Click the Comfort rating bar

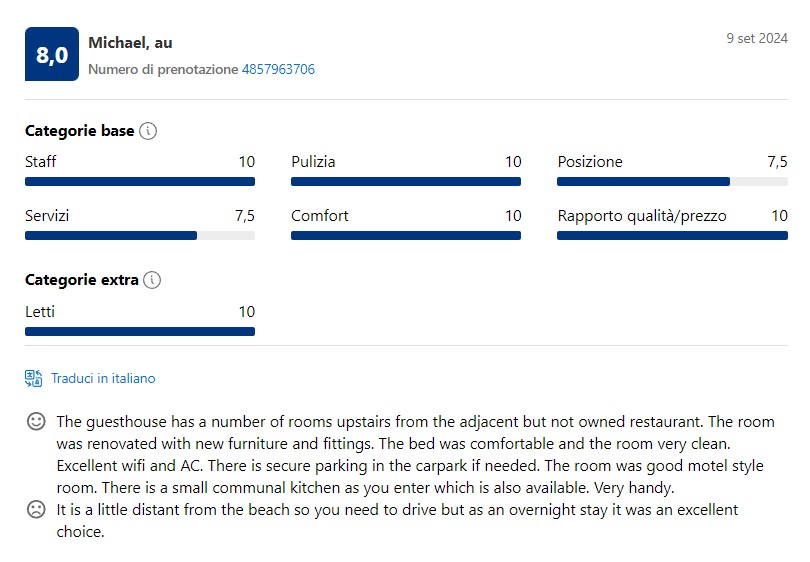[406, 236]
